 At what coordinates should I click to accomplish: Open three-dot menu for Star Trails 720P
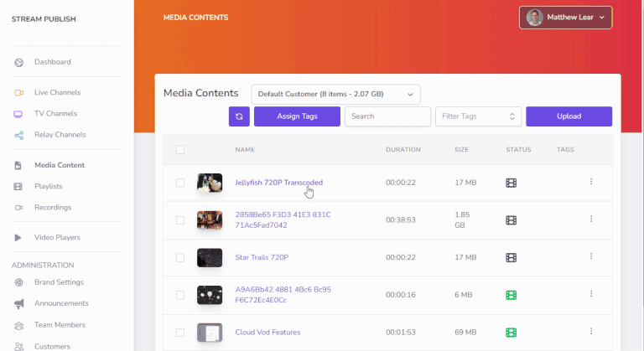(x=591, y=256)
